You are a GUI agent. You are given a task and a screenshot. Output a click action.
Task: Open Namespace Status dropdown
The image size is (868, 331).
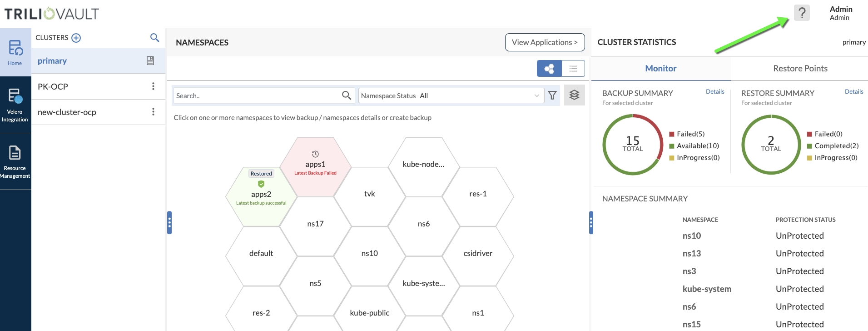451,95
